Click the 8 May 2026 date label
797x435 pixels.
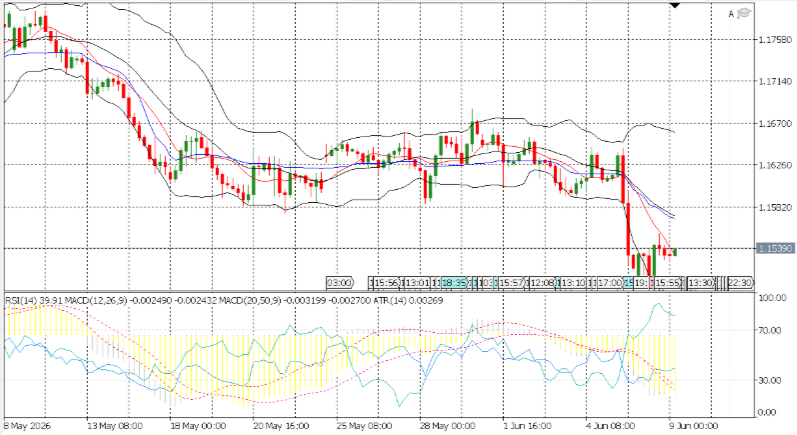(x=28, y=425)
